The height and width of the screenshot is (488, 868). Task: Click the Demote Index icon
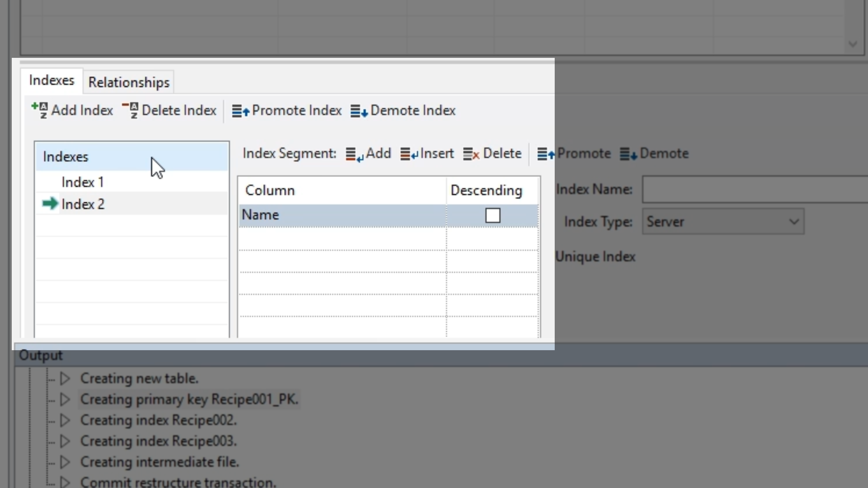coord(359,111)
